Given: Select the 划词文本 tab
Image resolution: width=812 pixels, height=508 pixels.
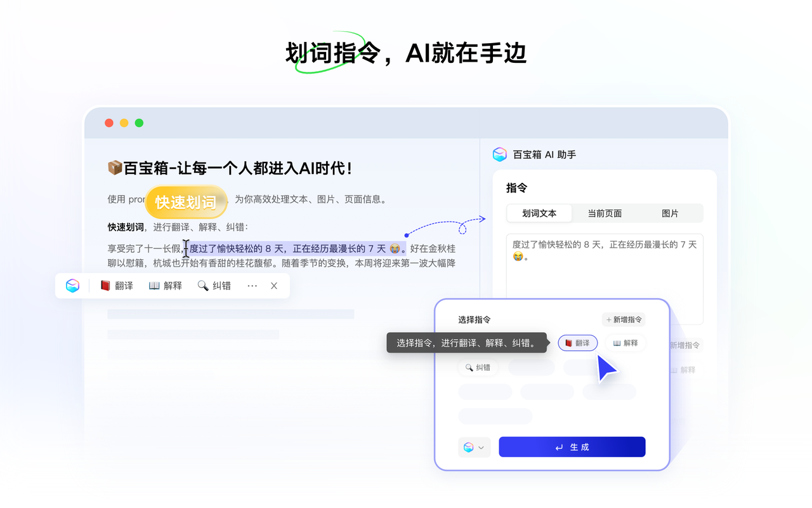Looking at the screenshot, I should click(x=539, y=213).
